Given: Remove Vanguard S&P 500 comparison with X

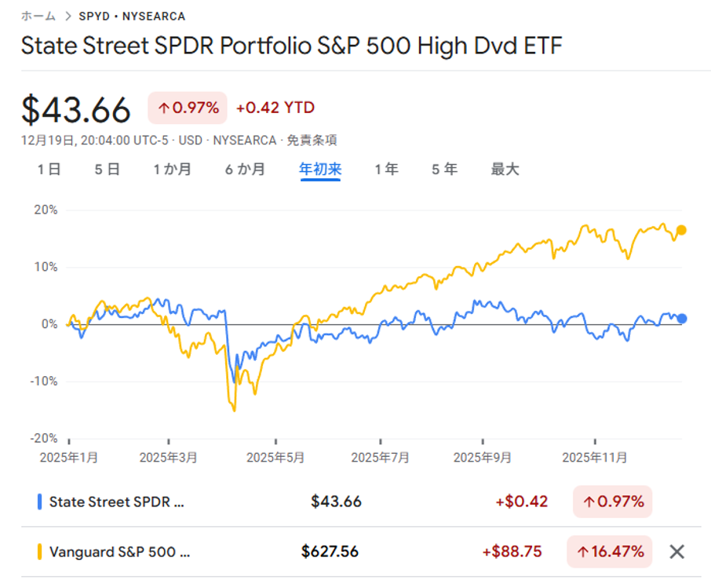Looking at the screenshot, I should [676, 552].
